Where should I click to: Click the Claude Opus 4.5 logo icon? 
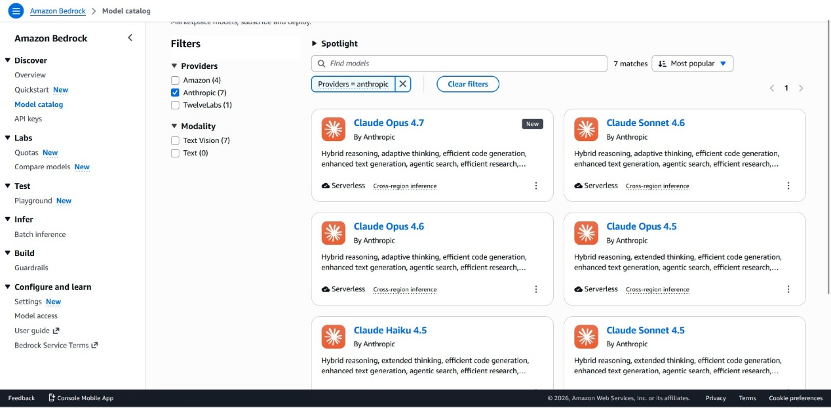[586, 233]
